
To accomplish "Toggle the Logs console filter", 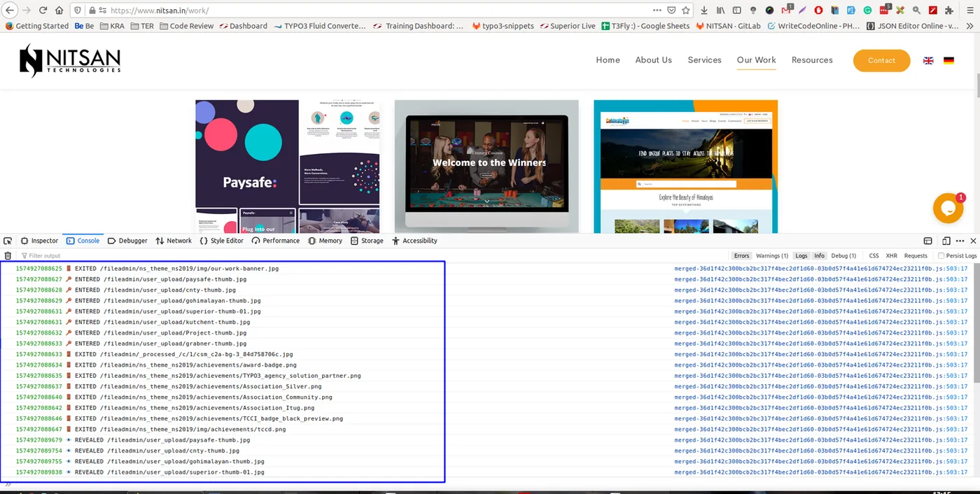I will click(801, 256).
